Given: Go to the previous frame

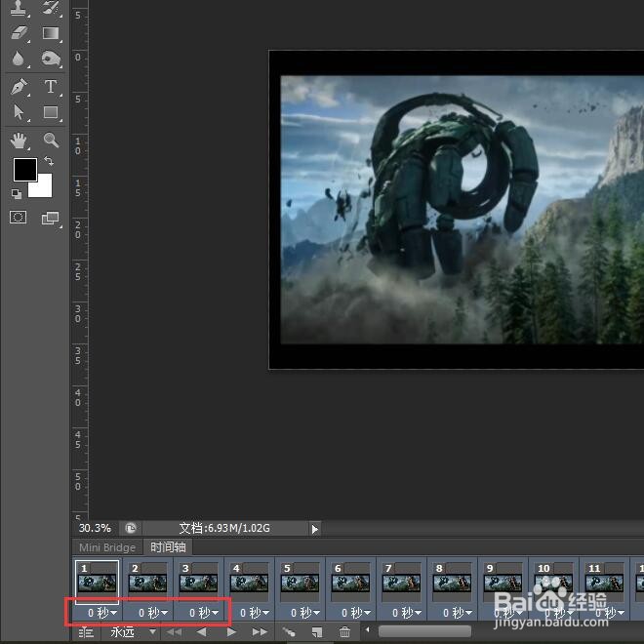Looking at the screenshot, I should (202, 632).
